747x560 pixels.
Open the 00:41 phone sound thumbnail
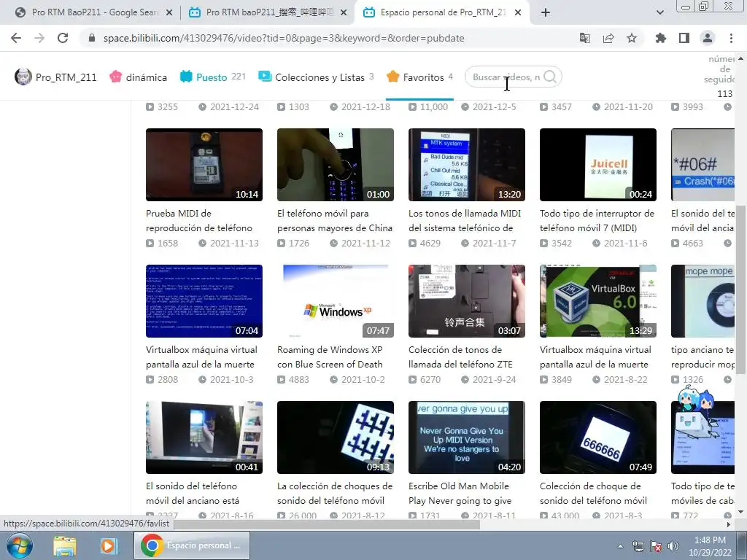click(x=204, y=437)
